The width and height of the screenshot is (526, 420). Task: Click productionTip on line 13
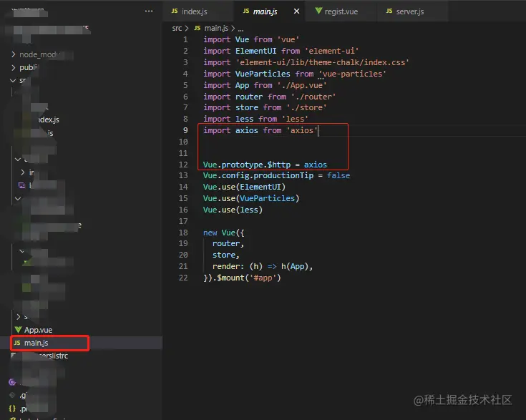283,175
